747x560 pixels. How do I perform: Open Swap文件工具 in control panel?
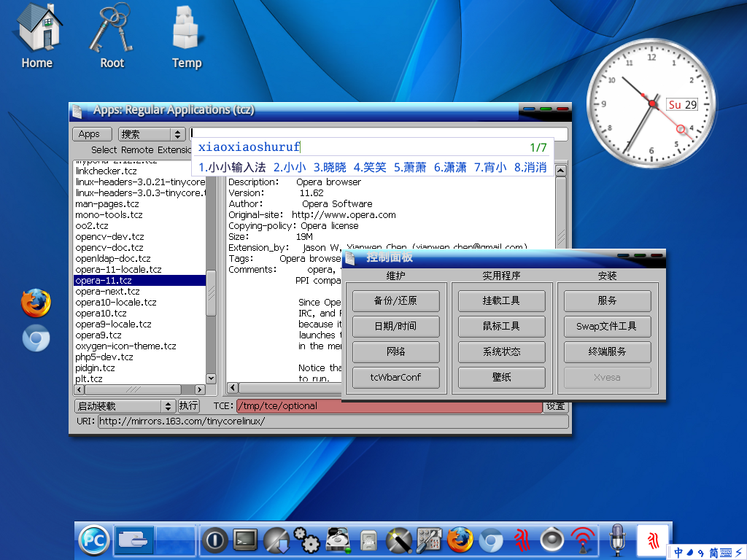pyautogui.click(x=607, y=326)
